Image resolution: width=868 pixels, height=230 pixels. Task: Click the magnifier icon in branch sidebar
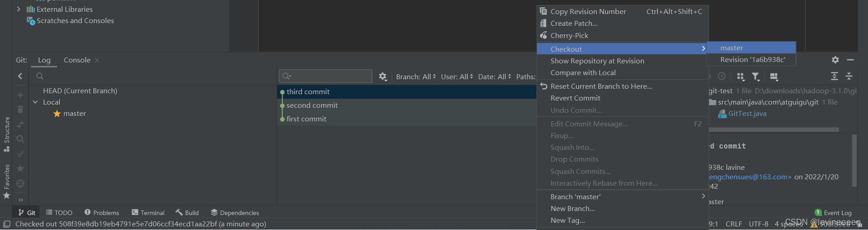[x=20, y=139]
